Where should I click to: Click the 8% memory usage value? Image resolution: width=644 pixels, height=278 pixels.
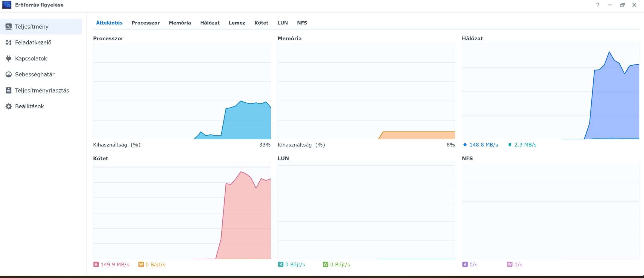tap(451, 145)
